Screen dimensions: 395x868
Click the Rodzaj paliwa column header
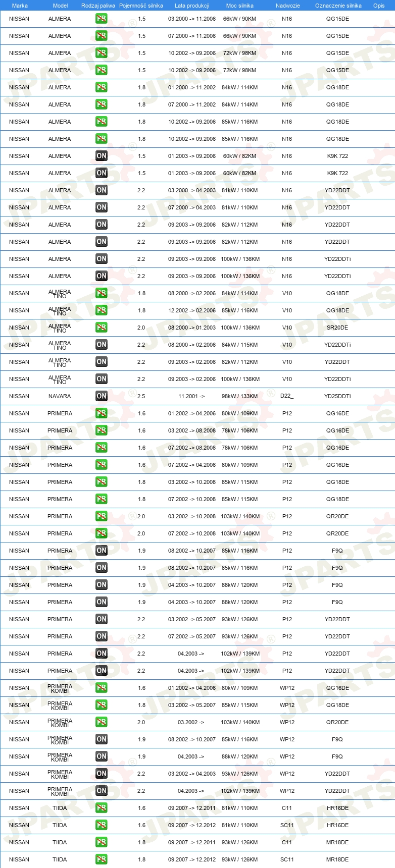98,6
